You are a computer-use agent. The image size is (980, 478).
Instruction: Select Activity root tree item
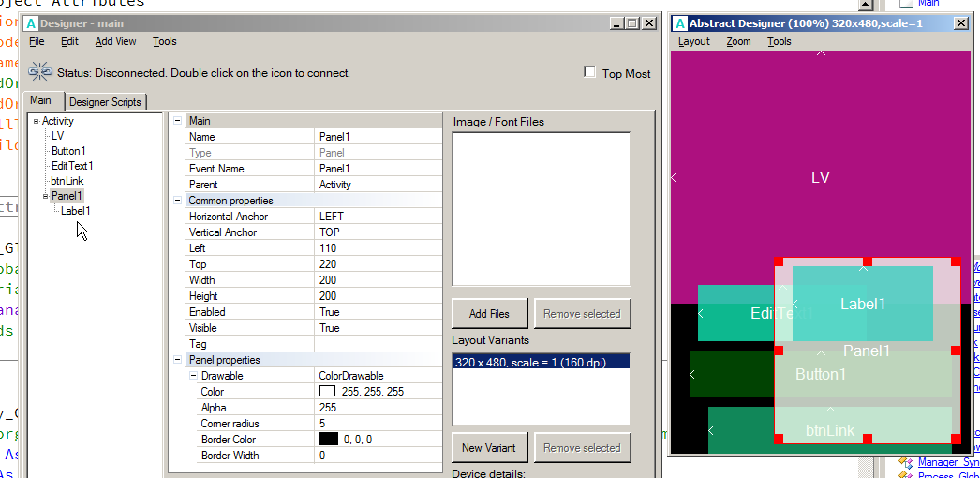(x=57, y=121)
